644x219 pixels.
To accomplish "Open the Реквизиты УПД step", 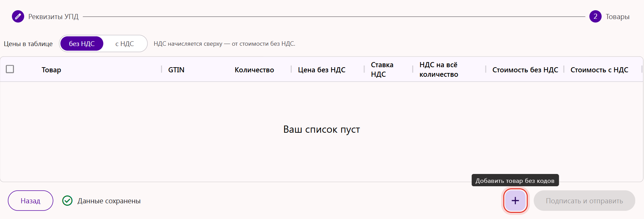I will point(53,16).
